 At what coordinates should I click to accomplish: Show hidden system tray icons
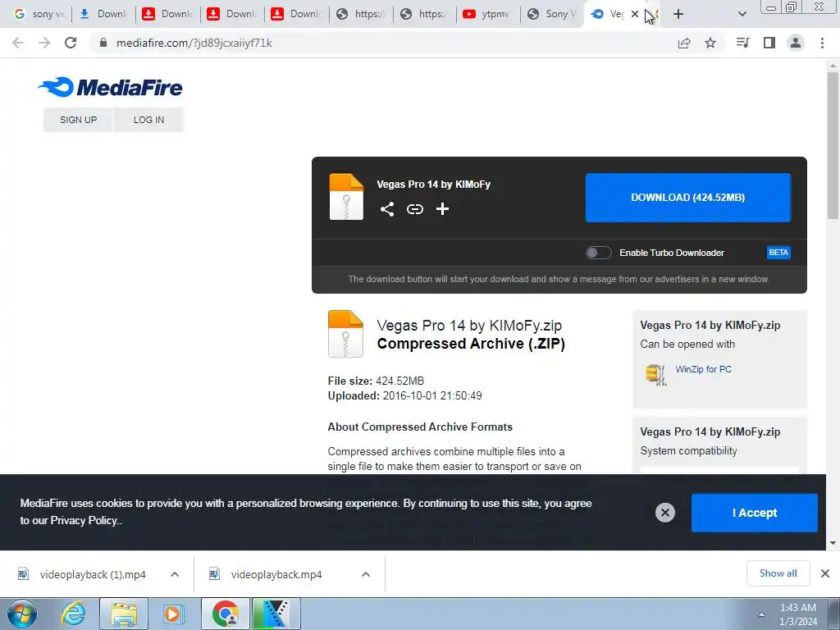[x=760, y=614]
